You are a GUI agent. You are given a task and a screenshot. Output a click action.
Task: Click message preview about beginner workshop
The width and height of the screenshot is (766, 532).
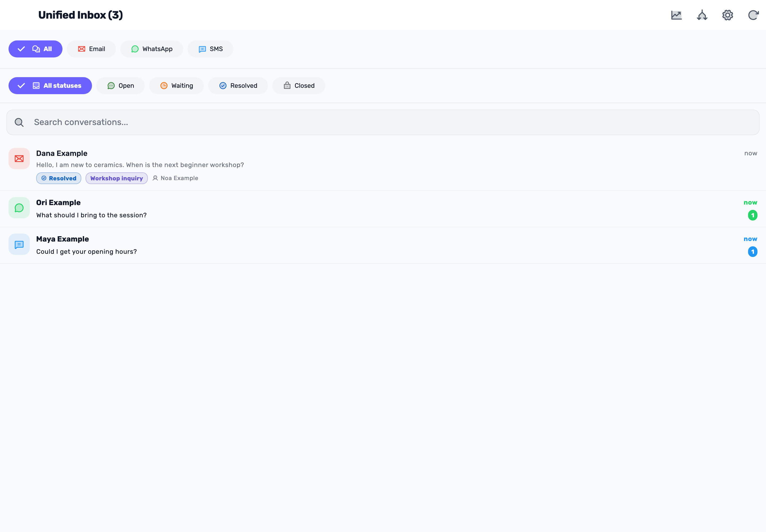(x=140, y=165)
